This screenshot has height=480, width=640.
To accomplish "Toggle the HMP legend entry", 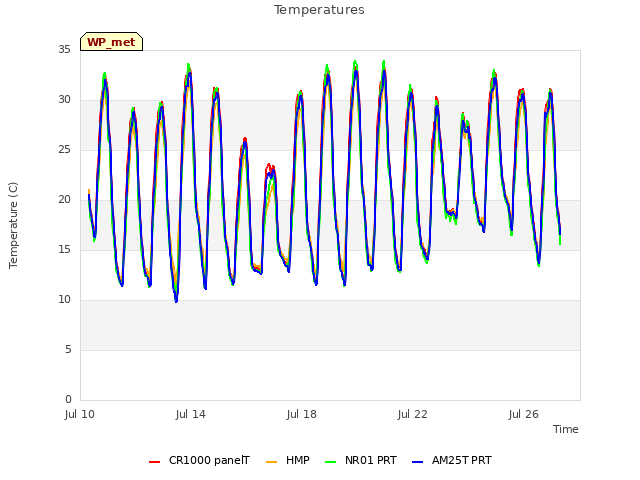I will 288,461.
